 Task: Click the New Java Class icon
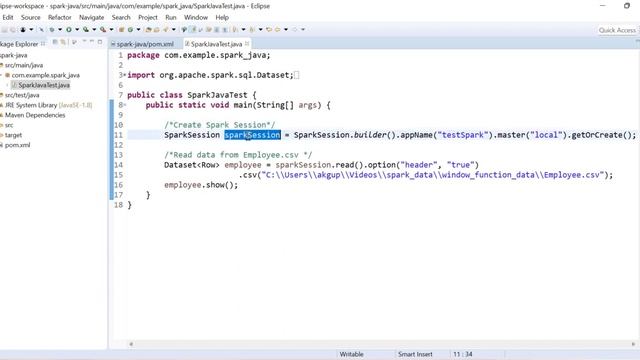tap(131, 30)
